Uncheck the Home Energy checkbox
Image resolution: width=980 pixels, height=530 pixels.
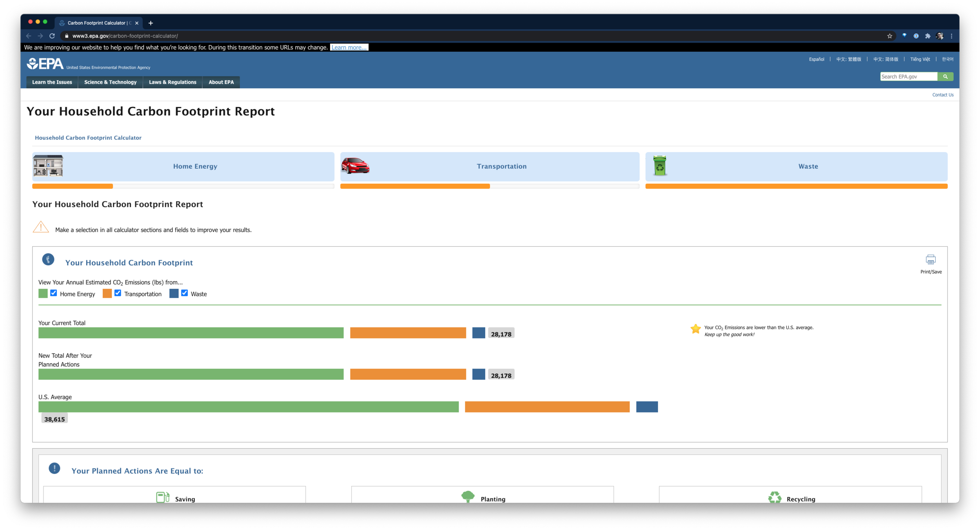coord(54,293)
